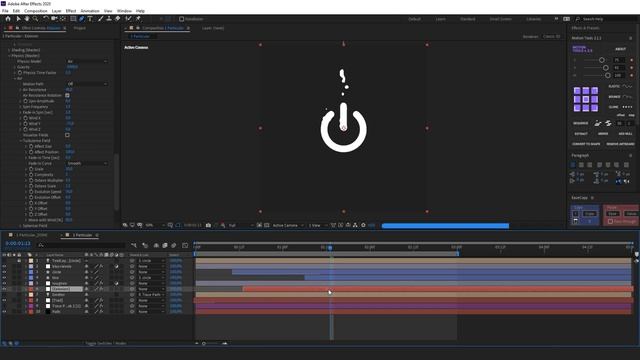Open the Effect menu
The image size is (640, 360).
(x=71, y=11)
